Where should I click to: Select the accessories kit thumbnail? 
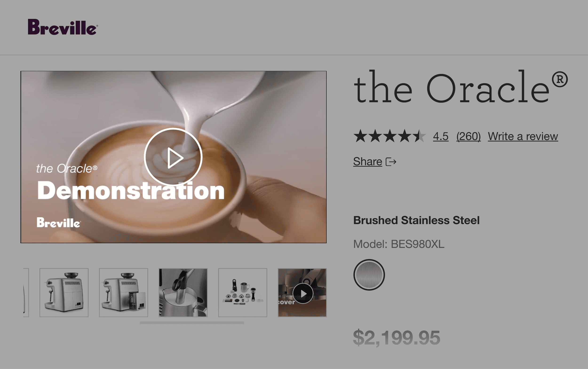click(x=243, y=294)
